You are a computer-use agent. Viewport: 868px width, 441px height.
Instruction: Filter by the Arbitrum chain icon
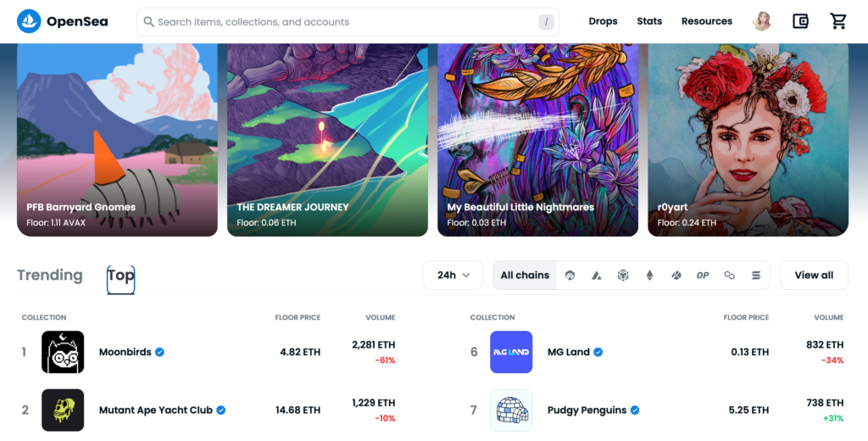pos(570,276)
